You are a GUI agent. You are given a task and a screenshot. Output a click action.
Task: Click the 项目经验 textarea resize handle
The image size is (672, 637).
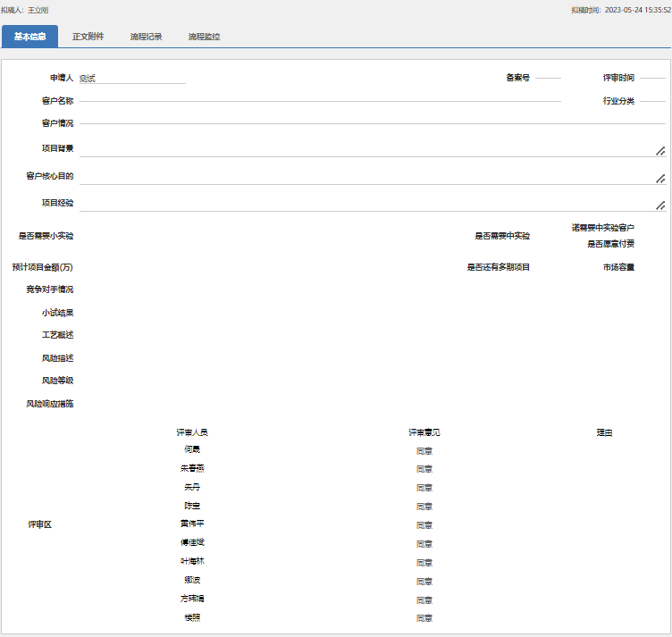[660, 205]
